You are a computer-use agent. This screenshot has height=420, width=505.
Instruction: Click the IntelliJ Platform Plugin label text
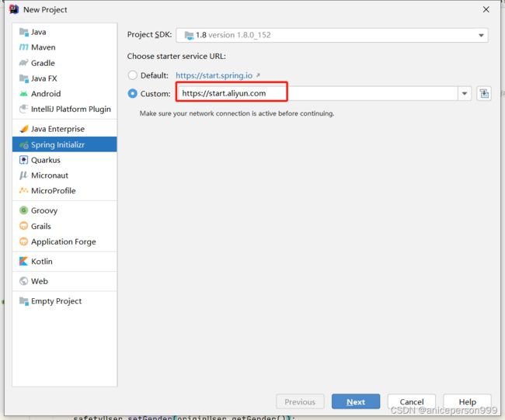click(x=71, y=109)
